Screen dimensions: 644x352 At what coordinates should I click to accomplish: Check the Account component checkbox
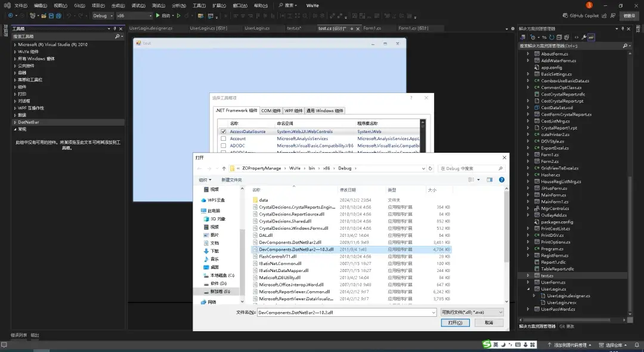223,138
